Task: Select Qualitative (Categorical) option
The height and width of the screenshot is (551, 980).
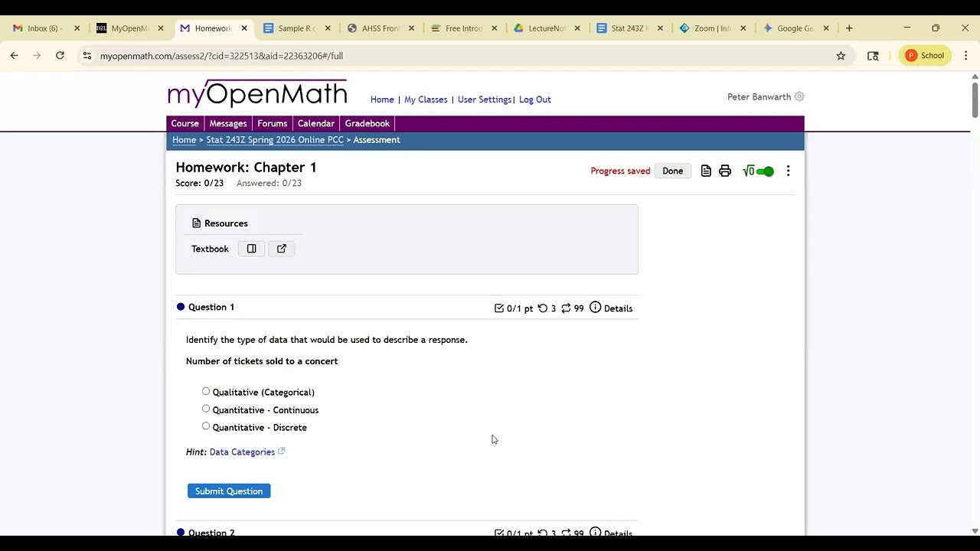Action: coord(206,392)
